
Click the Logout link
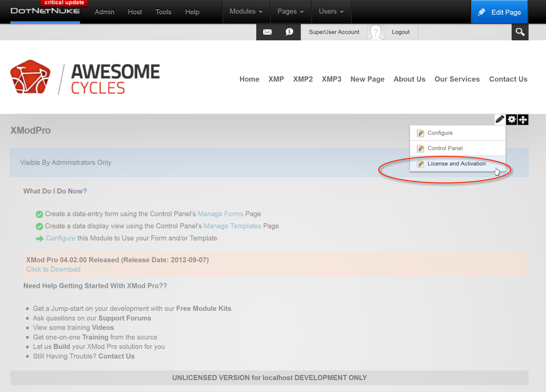(x=401, y=32)
